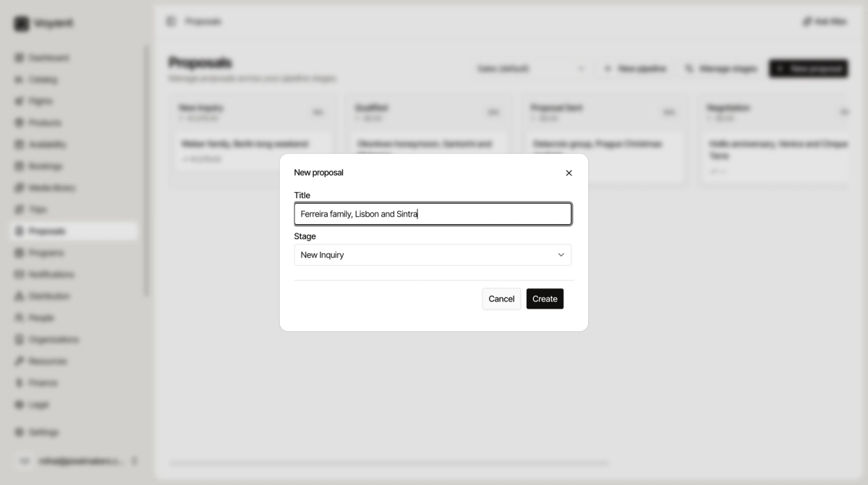Click the "New proposal" dialog heading
868x485 pixels.
(318, 173)
